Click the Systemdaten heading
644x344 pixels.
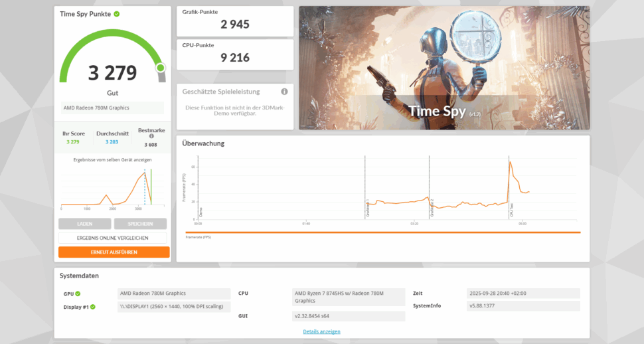tap(79, 276)
